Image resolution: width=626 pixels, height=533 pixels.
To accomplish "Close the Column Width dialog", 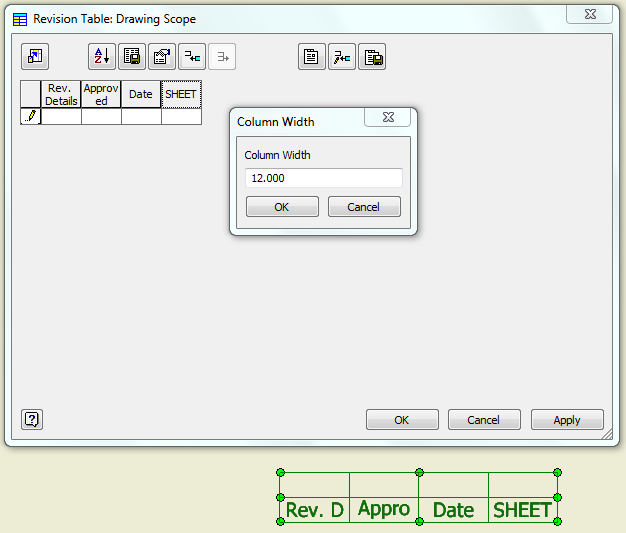I will coord(388,117).
